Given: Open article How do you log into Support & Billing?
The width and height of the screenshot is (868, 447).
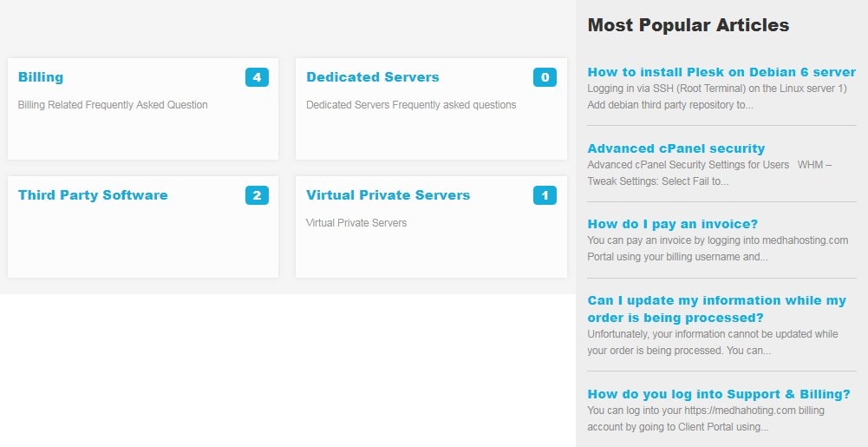Looking at the screenshot, I should coord(719,394).
